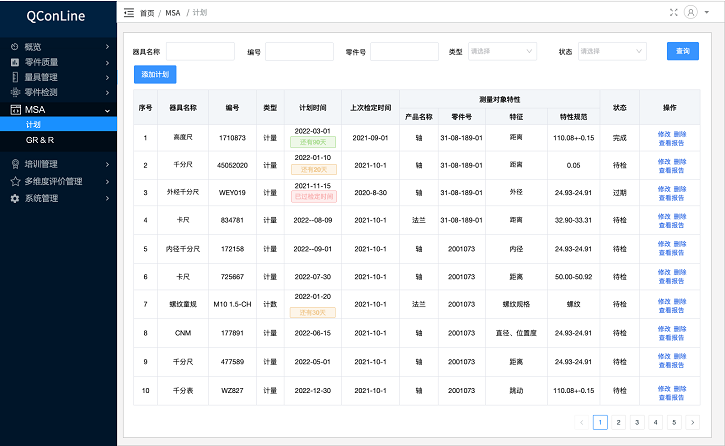Select the 计划 submenu item
This screenshot has width=725, height=446.
pyautogui.click(x=34, y=125)
